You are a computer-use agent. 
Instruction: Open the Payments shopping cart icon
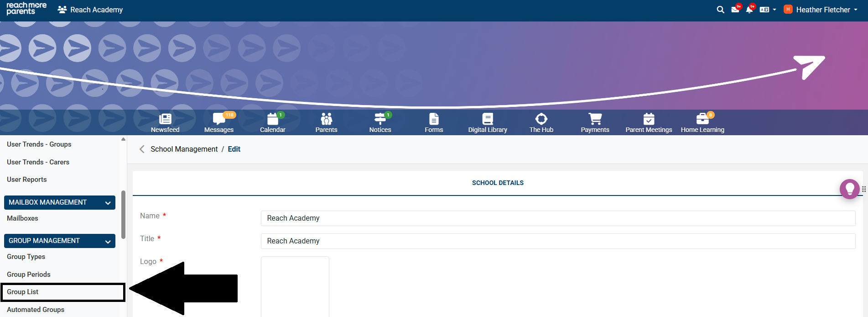[x=595, y=120]
